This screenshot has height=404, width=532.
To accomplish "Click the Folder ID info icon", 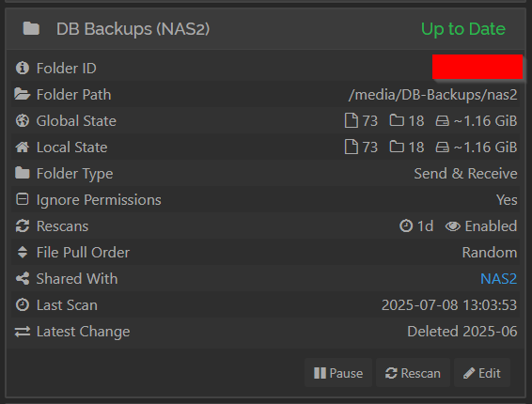I will click(23, 68).
